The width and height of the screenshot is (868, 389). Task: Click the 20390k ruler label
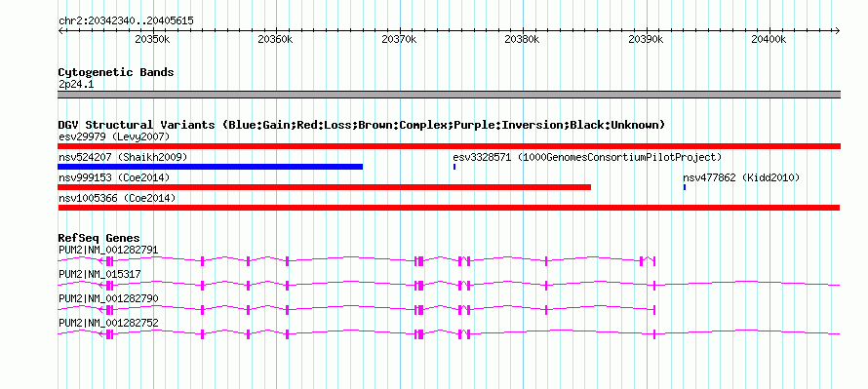click(646, 40)
